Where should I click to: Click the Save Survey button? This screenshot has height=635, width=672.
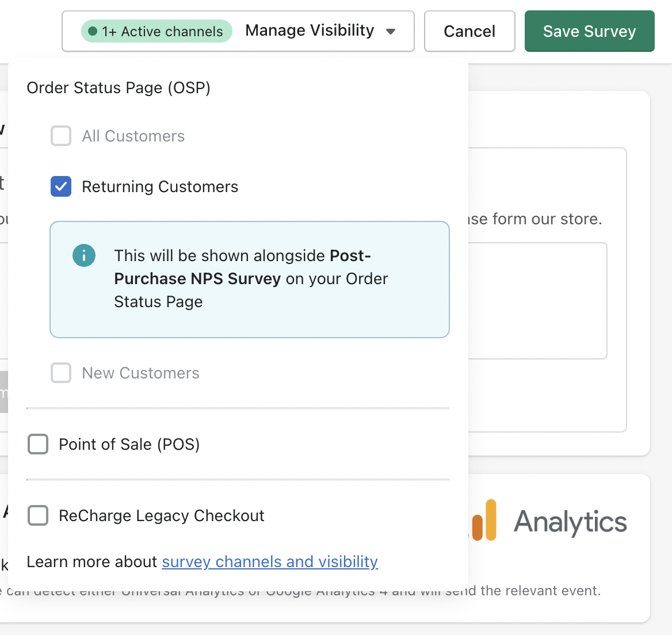point(590,31)
